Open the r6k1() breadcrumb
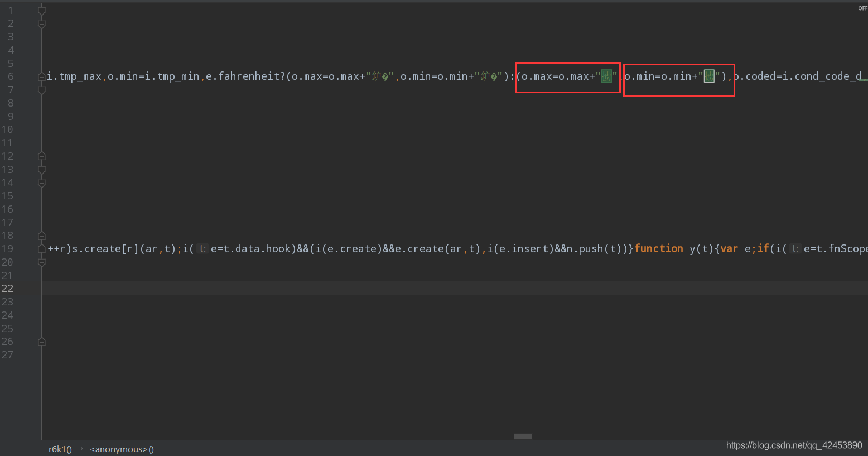This screenshot has height=456, width=868. click(x=60, y=449)
